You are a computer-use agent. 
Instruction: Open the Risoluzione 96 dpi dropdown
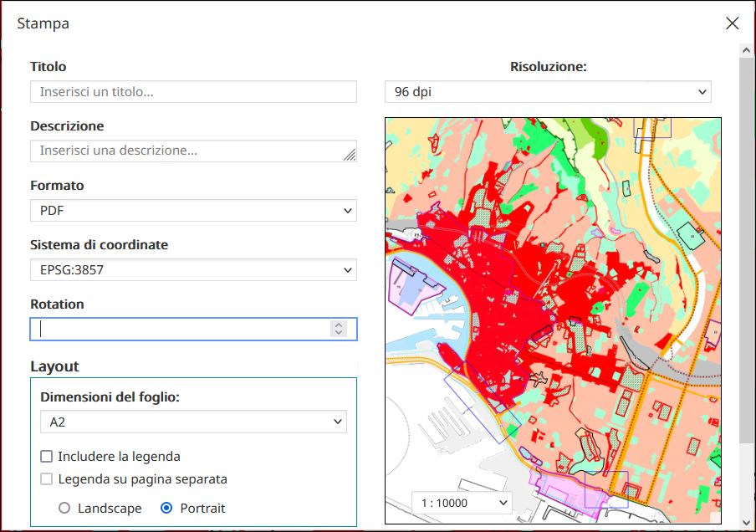[x=548, y=92]
